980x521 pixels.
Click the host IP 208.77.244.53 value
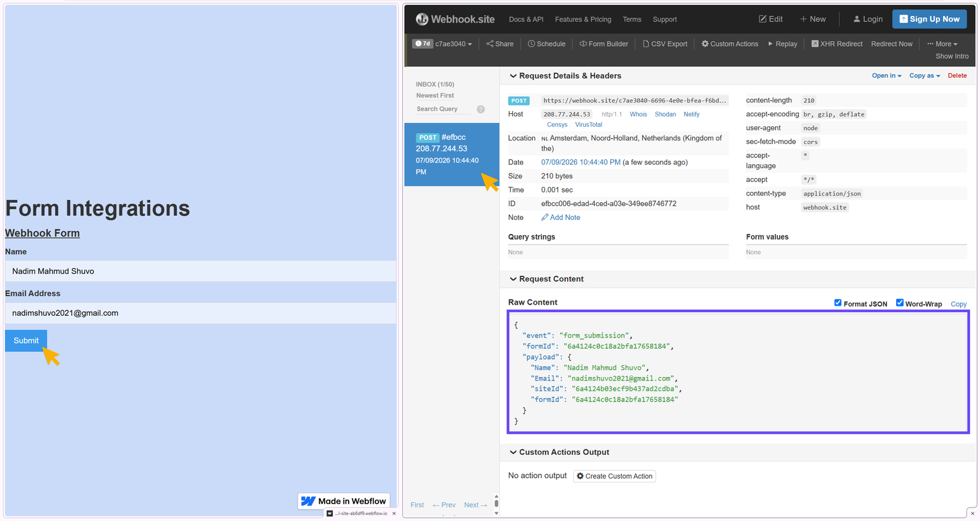point(567,115)
